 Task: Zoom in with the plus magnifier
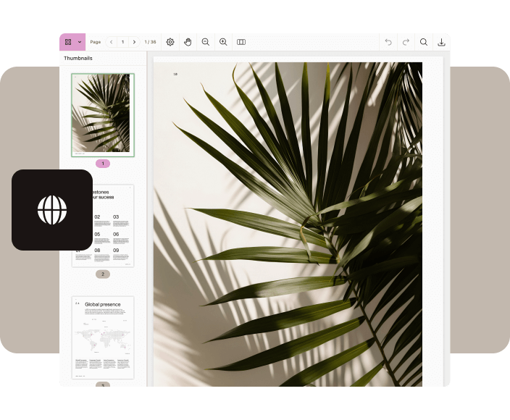tap(223, 42)
